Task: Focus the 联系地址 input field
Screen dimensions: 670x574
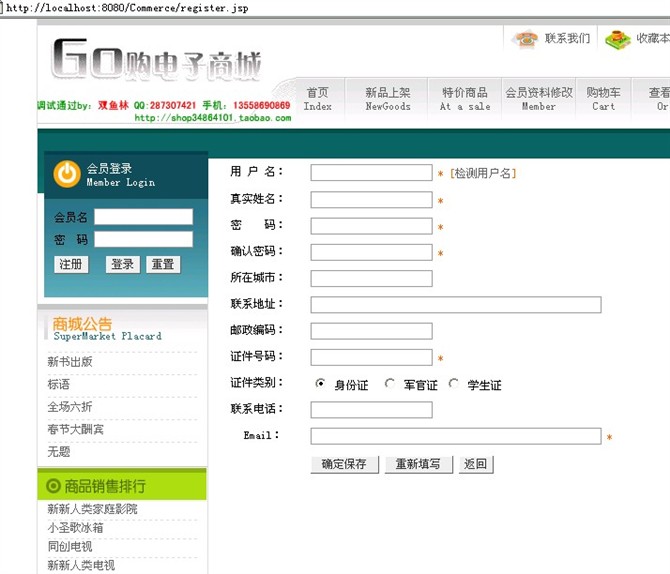Action: pos(456,305)
